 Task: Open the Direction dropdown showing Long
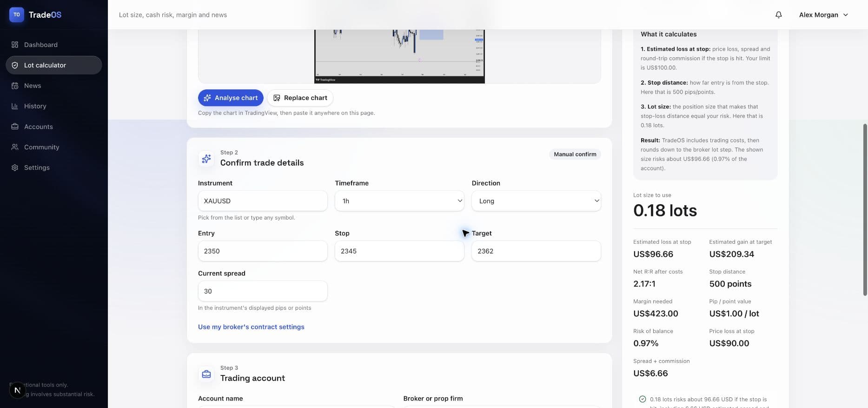point(536,201)
